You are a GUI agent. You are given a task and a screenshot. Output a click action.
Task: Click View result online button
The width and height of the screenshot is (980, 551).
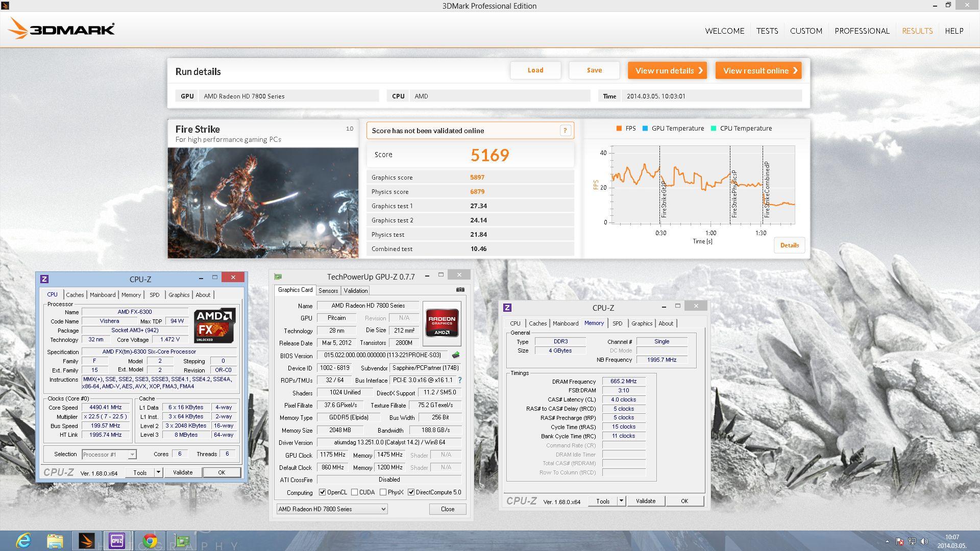pos(758,70)
